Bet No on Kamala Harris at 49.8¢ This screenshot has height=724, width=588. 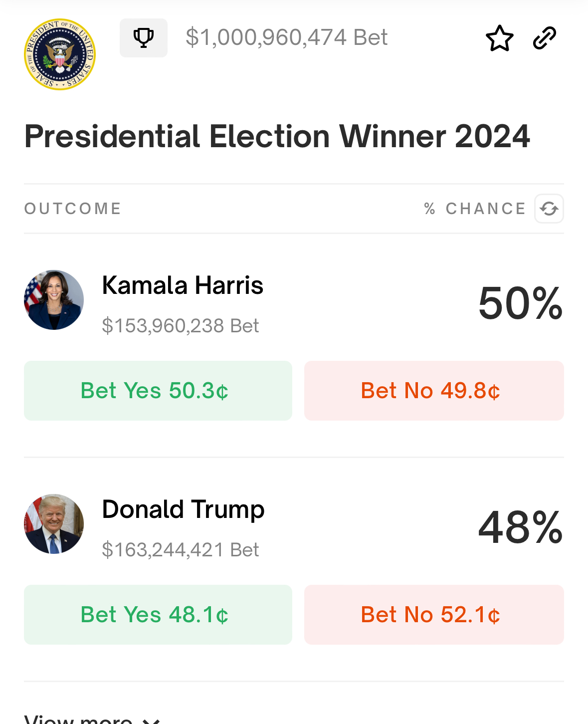point(434,391)
